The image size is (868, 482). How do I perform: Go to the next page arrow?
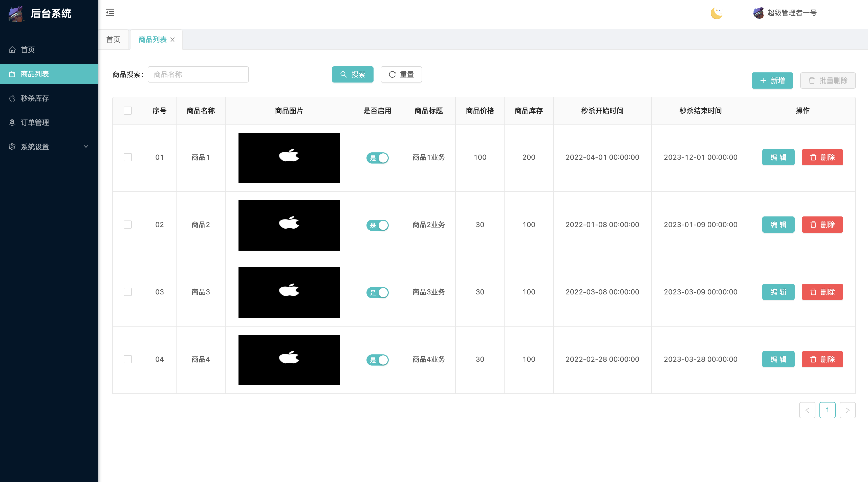point(848,410)
